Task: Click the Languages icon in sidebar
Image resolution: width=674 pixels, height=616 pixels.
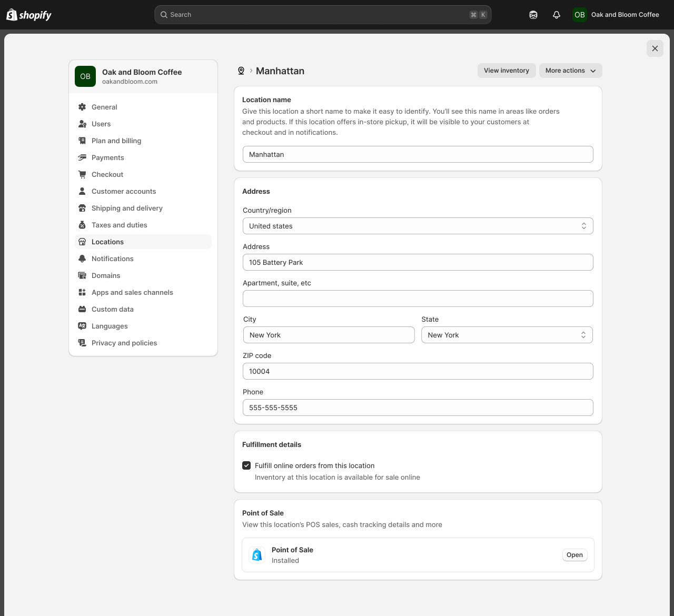Action: (x=82, y=326)
